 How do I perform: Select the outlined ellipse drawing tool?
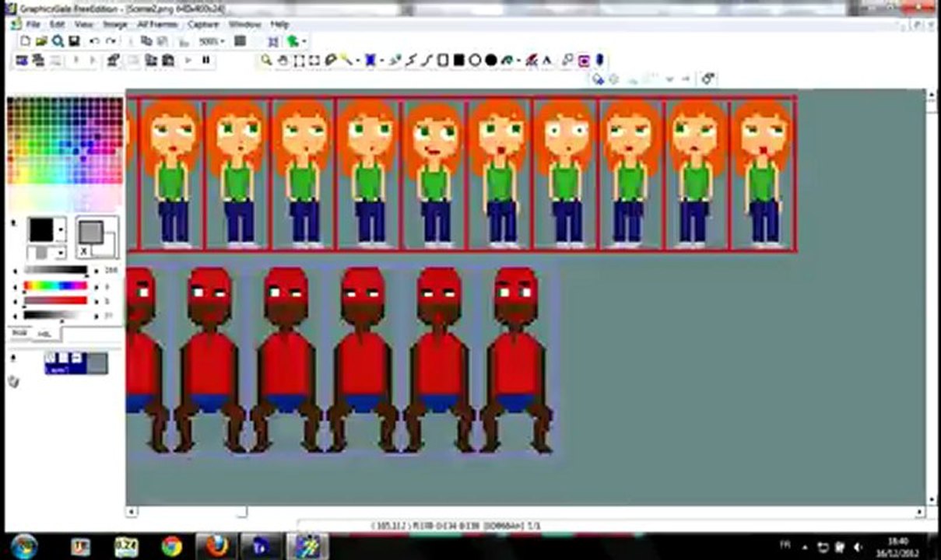(x=475, y=60)
